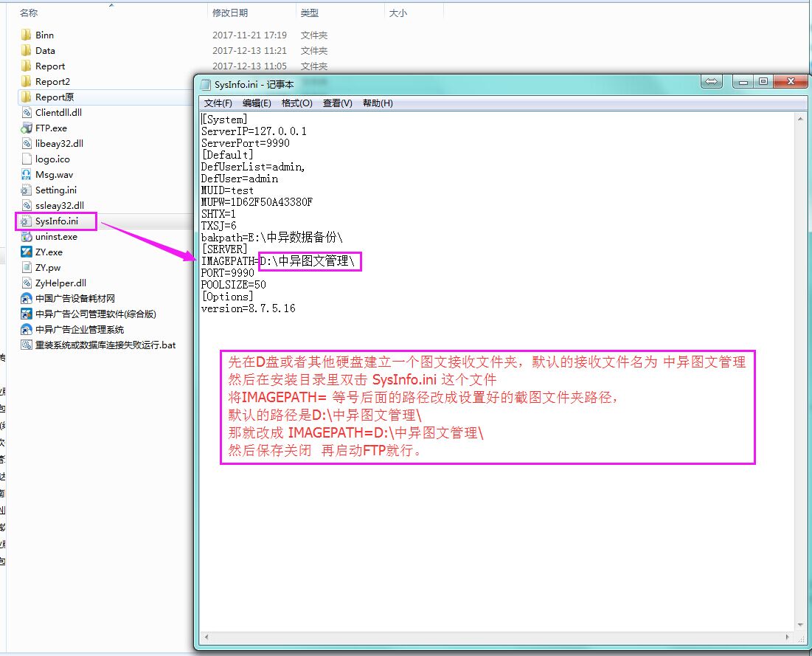
Task: Click the PORT=9990 line in Notepad
Action: pos(228,273)
